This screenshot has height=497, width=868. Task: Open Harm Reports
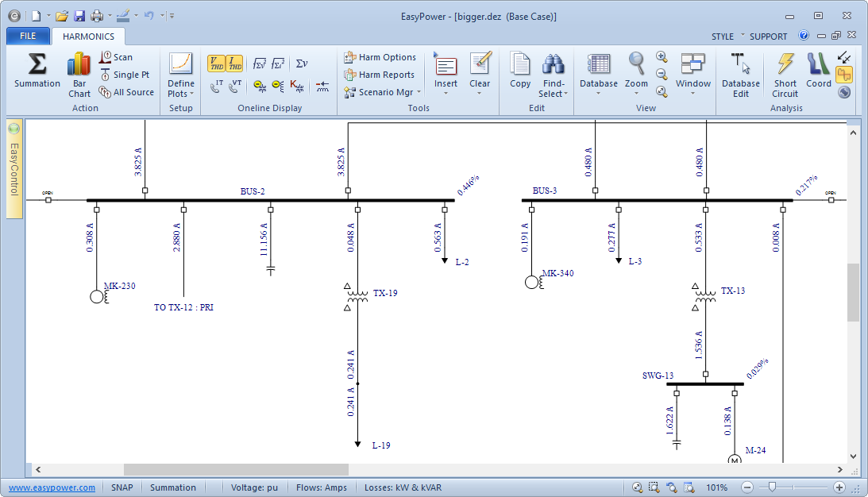click(380, 75)
